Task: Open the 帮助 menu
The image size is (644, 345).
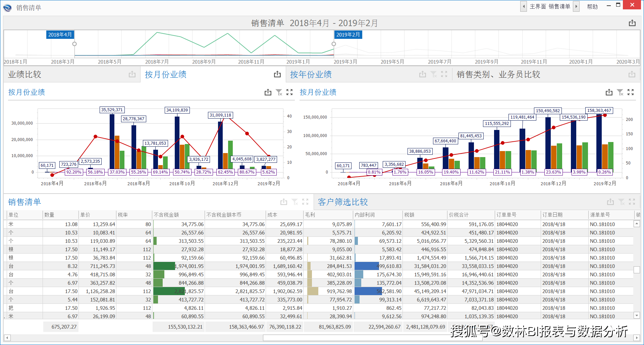Action: (x=592, y=6)
